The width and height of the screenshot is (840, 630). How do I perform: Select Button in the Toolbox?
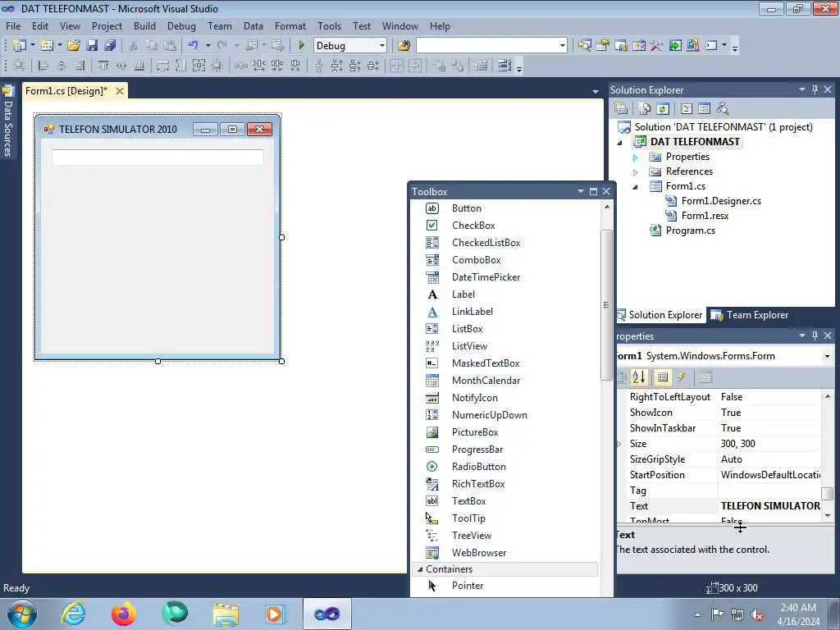pyautogui.click(x=466, y=208)
